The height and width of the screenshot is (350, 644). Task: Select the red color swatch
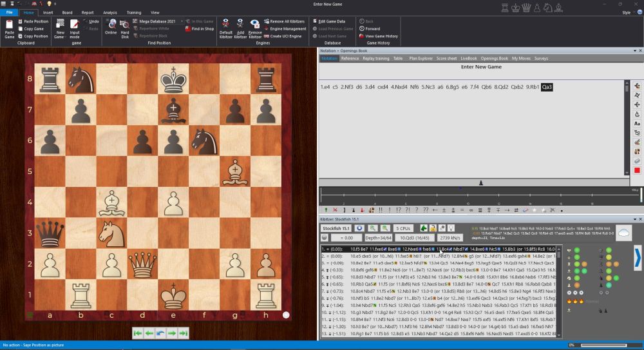click(x=636, y=170)
